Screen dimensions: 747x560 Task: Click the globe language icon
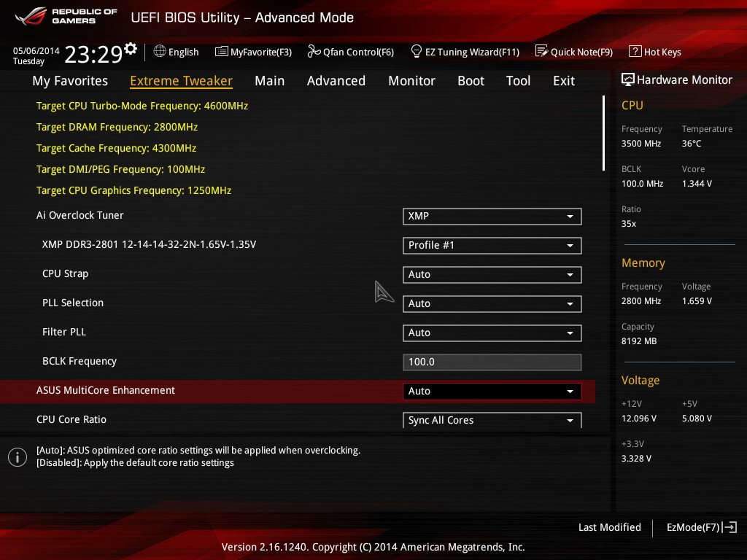pyautogui.click(x=160, y=51)
